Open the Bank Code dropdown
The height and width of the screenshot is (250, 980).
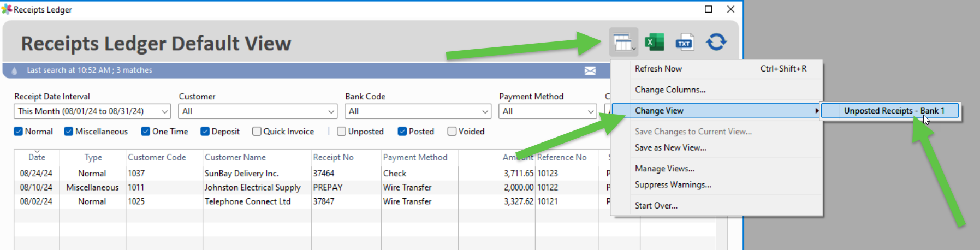418,111
